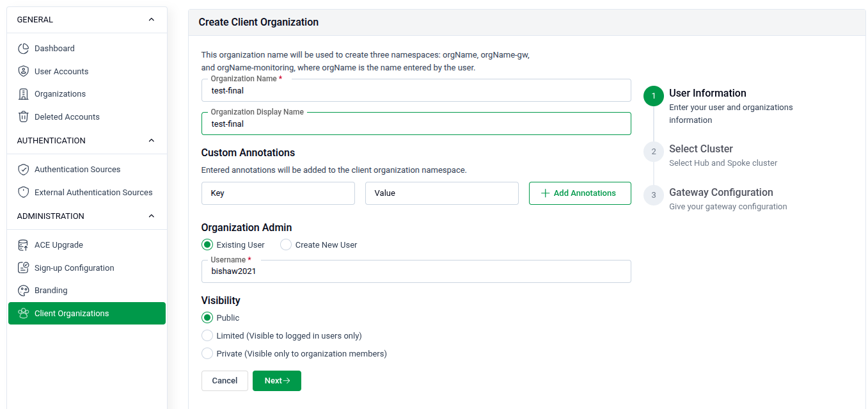Viewport: 868px width, 409px height.
Task: Click the Next button
Action: pyautogui.click(x=276, y=381)
